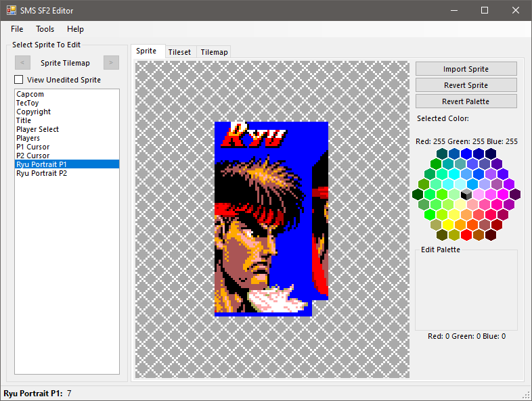Maximize the SMS SF2 Editor window
Screen dimensions: 532x401
485,11
